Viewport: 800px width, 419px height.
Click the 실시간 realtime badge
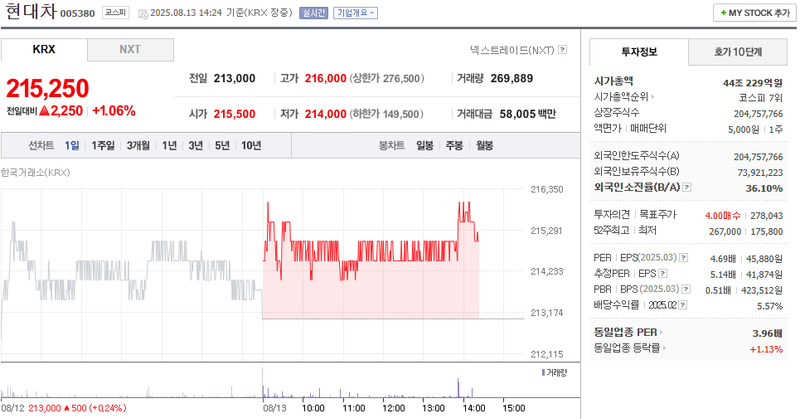(313, 13)
